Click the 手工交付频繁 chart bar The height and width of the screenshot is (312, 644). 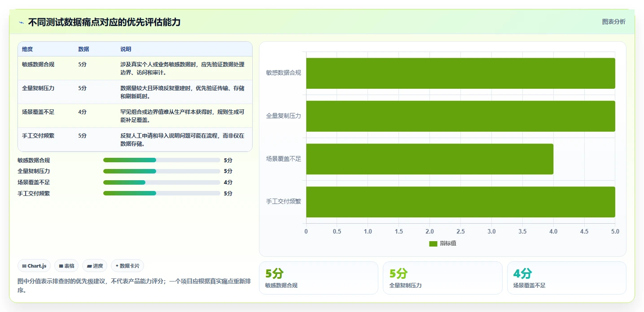click(x=460, y=202)
